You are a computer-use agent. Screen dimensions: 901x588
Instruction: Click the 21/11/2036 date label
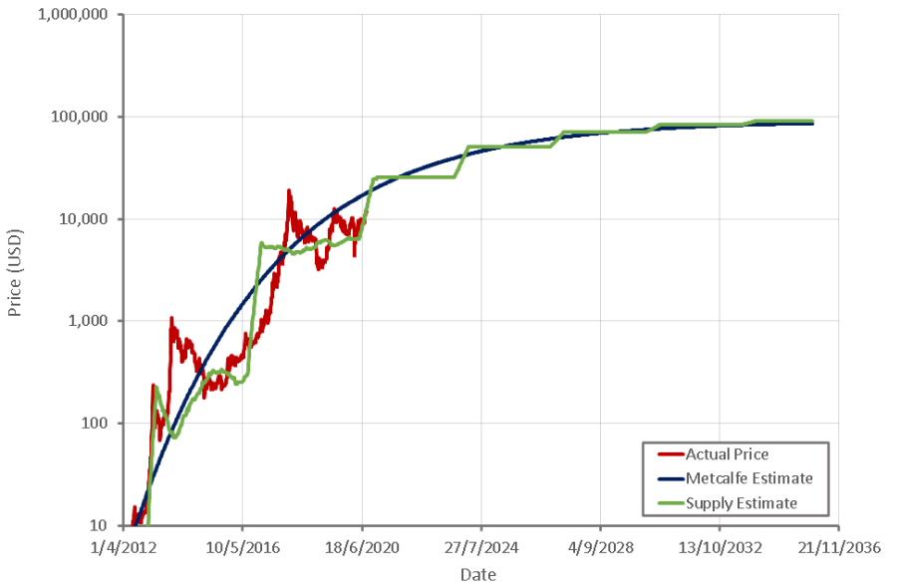[x=839, y=547]
